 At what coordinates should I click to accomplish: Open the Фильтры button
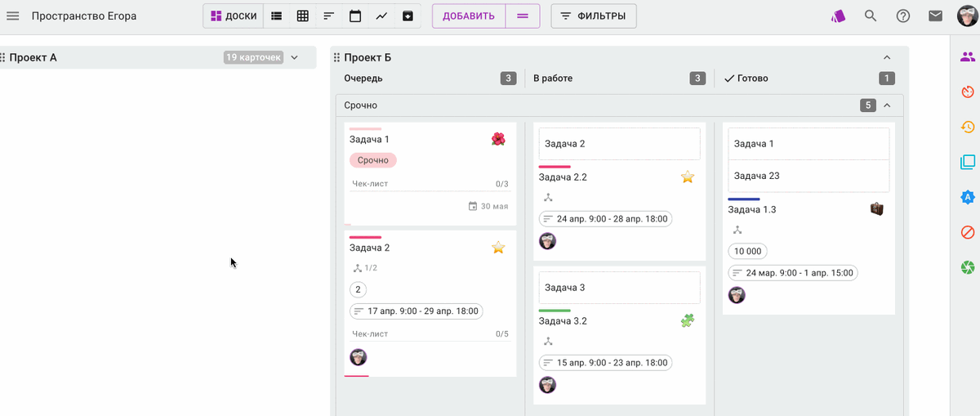594,16
